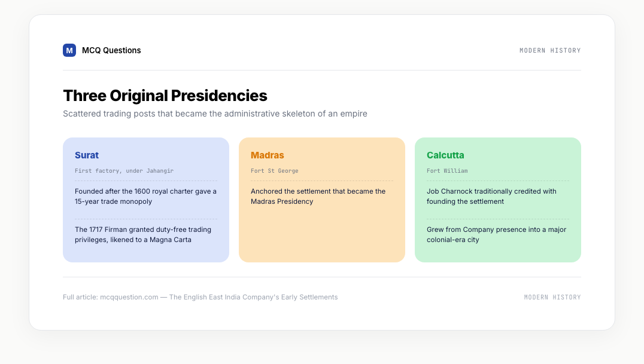The height and width of the screenshot is (364, 644).
Task: Open the Madras card heading
Action: click(x=268, y=155)
